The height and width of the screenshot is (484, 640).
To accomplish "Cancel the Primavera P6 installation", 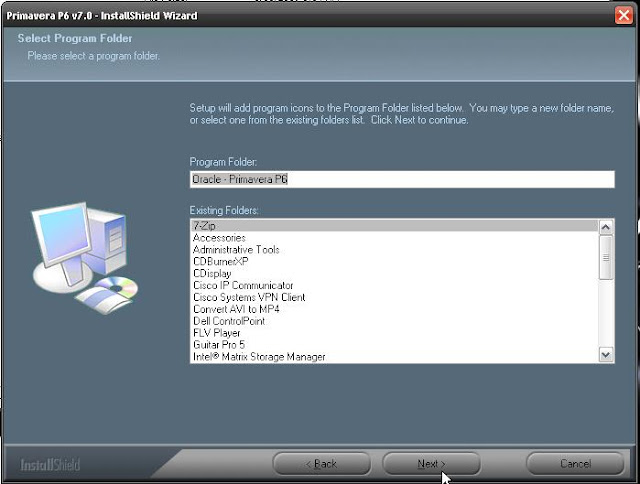I will click(x=575, y=464).
